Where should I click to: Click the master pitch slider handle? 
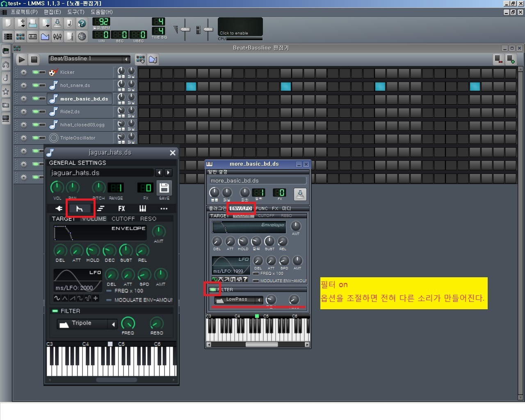(208, 30)
